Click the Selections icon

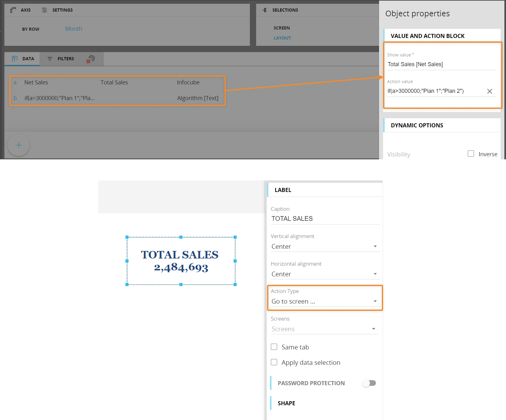265,10
